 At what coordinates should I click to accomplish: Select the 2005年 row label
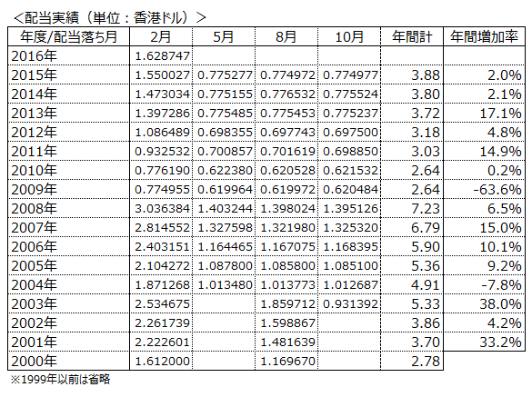pyautogui.click(x=34, y=265)
